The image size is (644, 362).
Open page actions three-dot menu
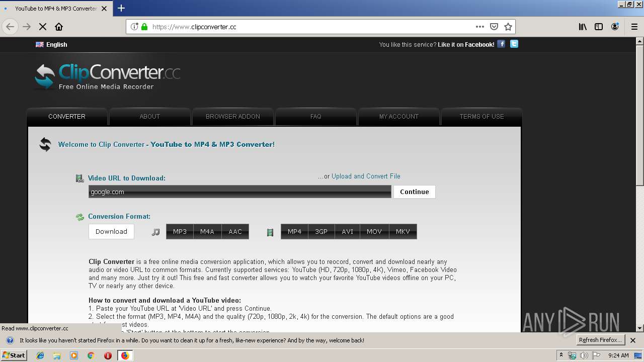pos(480,27)
